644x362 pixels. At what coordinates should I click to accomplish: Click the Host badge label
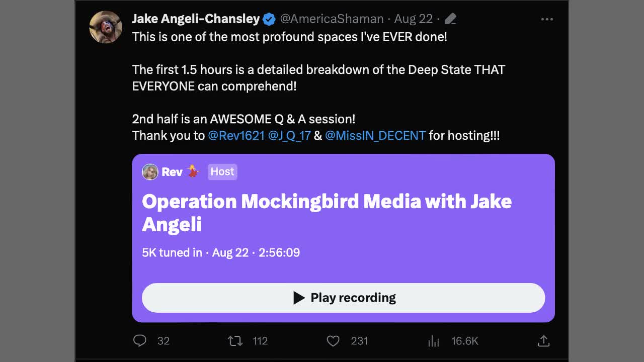(222, 172)
